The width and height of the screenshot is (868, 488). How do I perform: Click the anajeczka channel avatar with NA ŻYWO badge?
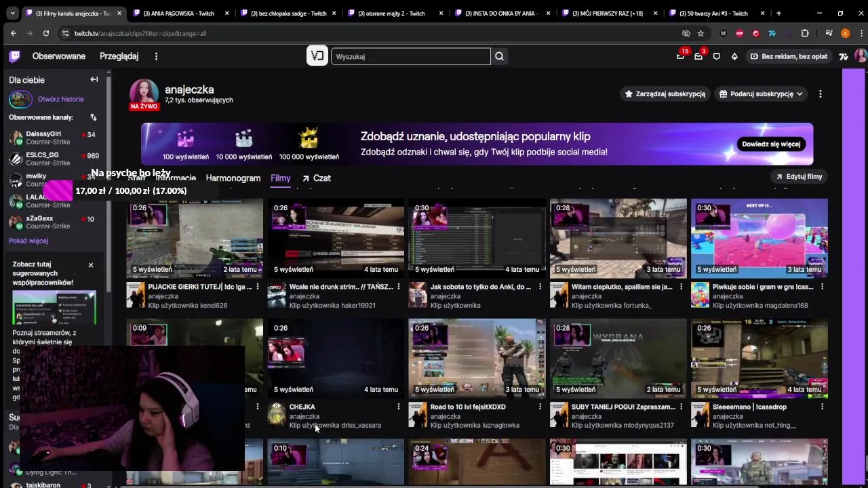click(x=144, y=94)
